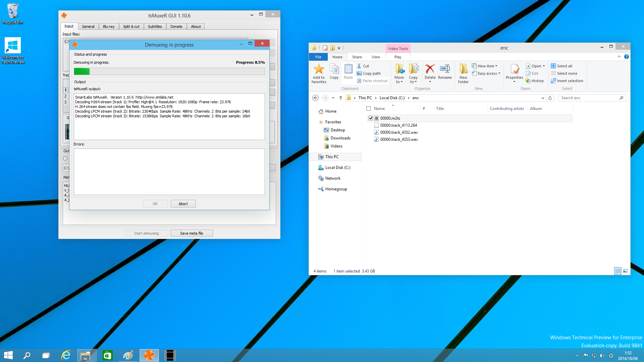644x362 pixels.
Task: Open the Subtitles tab in tsMuxeR
Action: coord(155,26)
